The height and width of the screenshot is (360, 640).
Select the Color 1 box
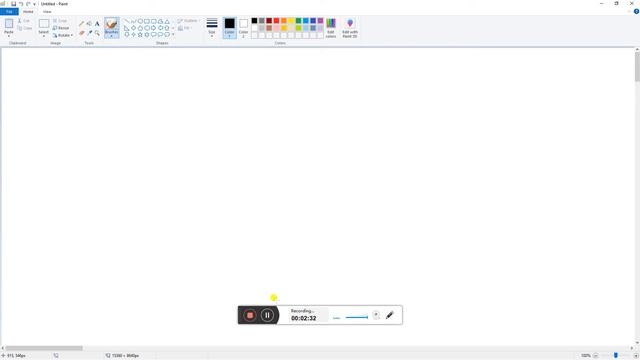click(229, 28)
